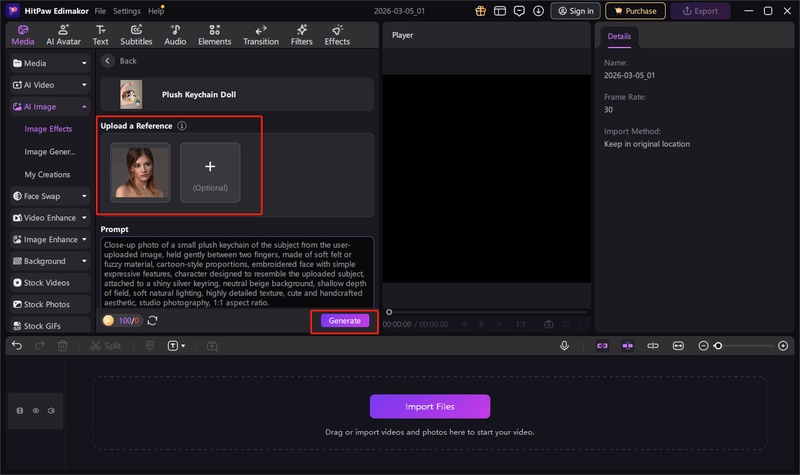Open the Settings menu
The image size is (800, 475).
(x=127, y=10)
